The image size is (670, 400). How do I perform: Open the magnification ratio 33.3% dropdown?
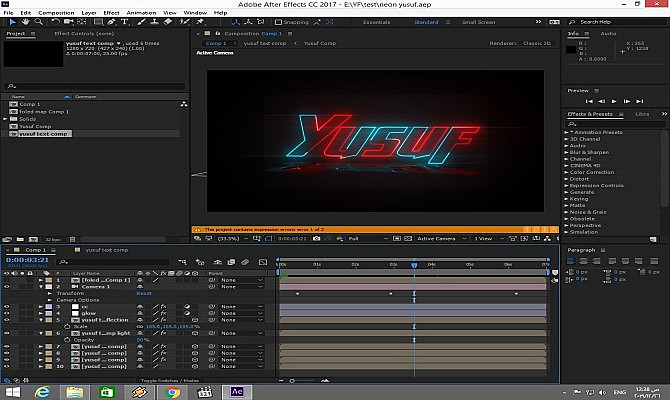click(232, 238)
